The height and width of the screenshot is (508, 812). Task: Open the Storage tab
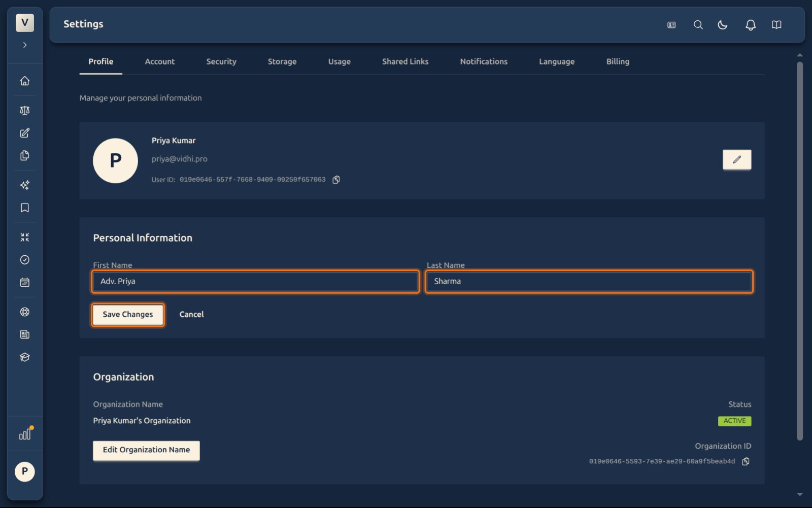(282, 61)
